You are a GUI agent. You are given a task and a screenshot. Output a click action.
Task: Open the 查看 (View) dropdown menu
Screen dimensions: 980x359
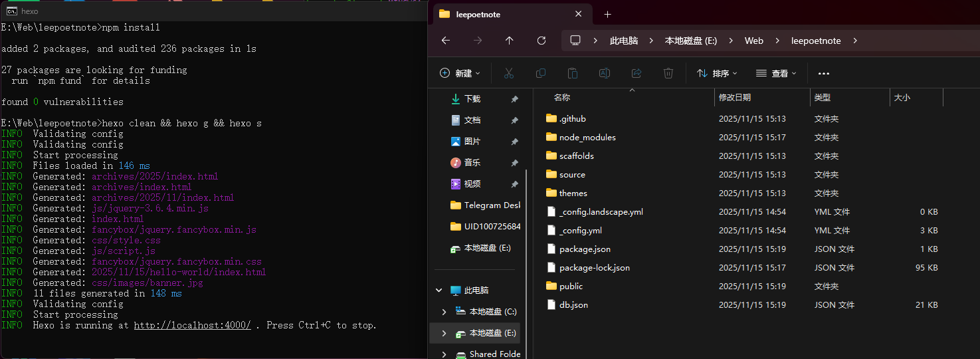[776, 73]
